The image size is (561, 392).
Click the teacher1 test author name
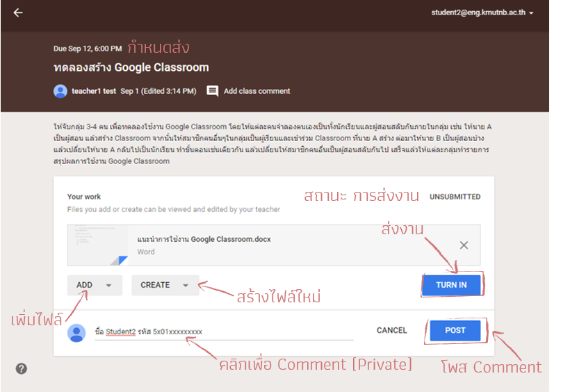click(x=94, y=91)
